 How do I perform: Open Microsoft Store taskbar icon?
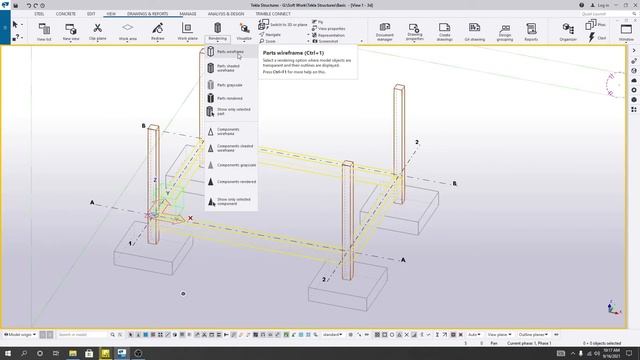(89, 353)
